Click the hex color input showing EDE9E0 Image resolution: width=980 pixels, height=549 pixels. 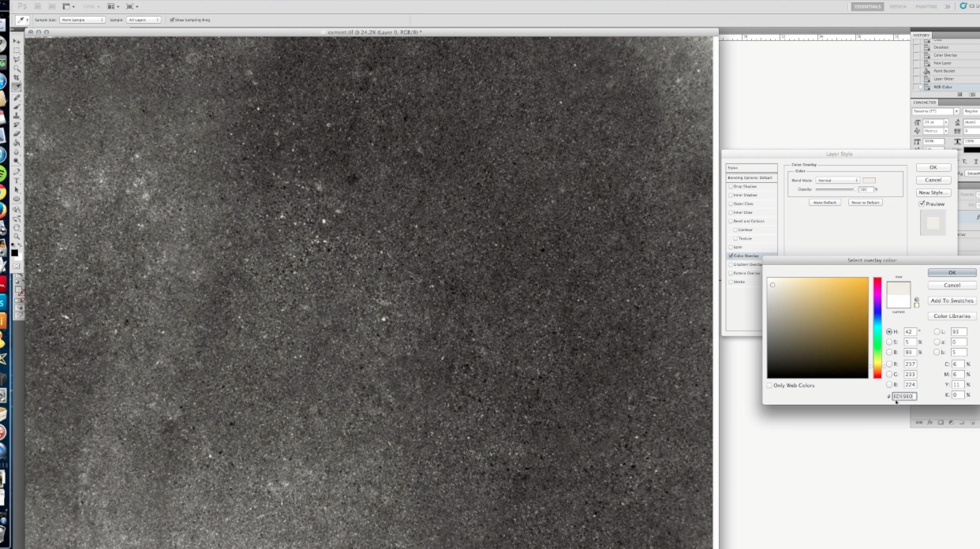(x=903, y=396)
